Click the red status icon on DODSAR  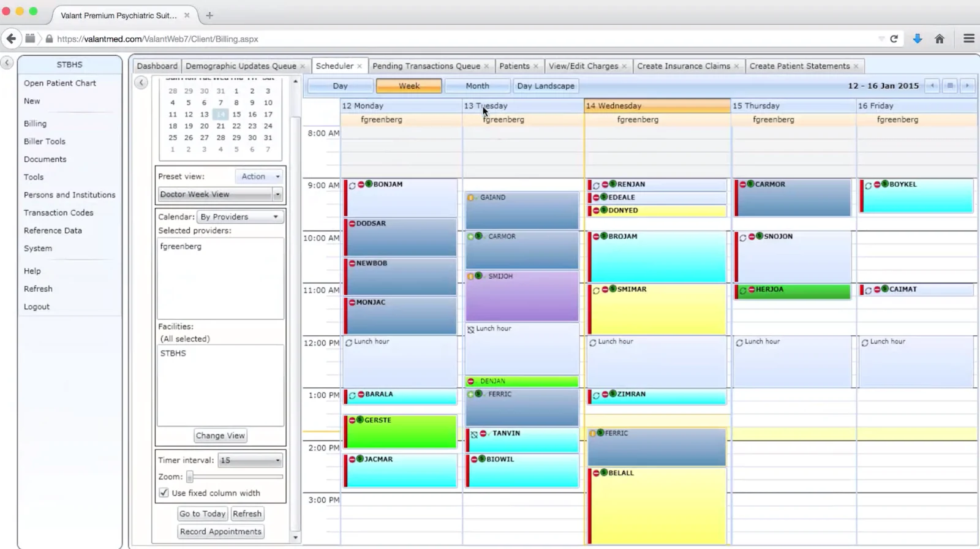[352, 224]
